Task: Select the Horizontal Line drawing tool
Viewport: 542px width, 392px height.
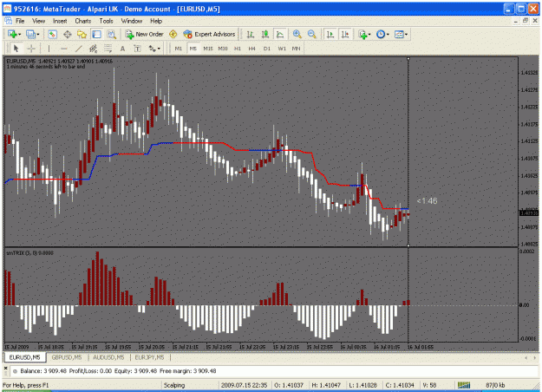Action: (x=64, y=49)
